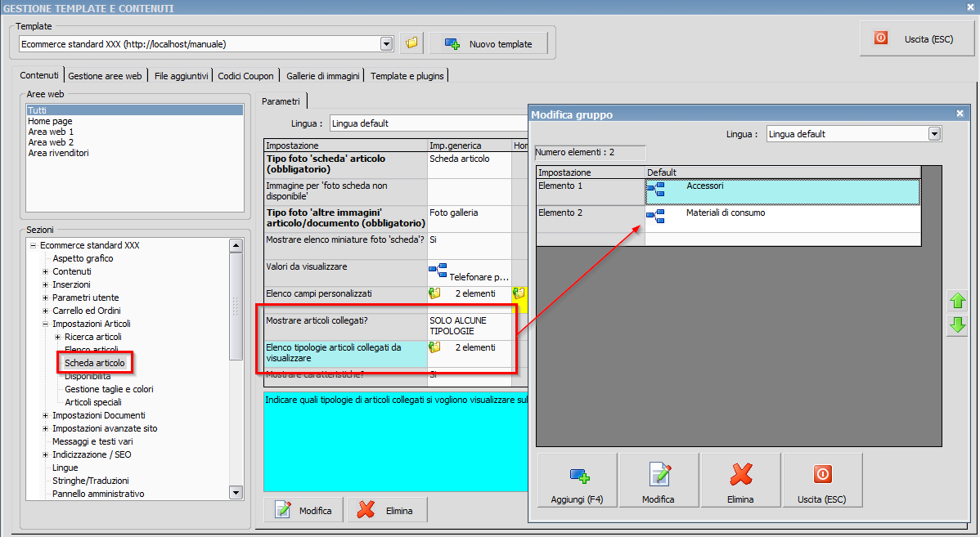Image resolution: width=980 pixels, height=537 pixels.
Task: Click Modifica button in Modifica gruppo dialog
Action: [x=659, y=480]
